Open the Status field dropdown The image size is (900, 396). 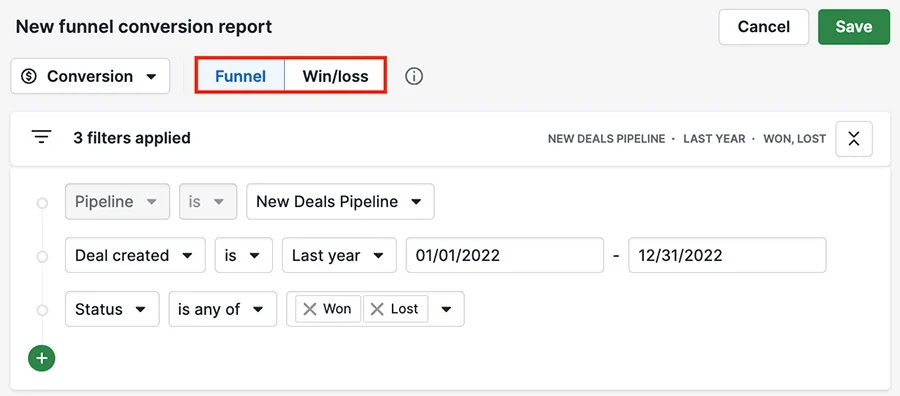(x=112, y=309)
